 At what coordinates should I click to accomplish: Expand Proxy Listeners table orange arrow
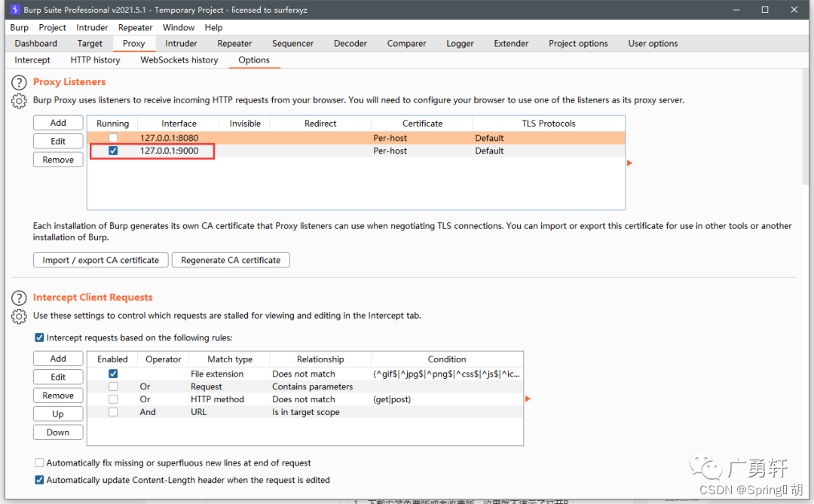point(629,163)
